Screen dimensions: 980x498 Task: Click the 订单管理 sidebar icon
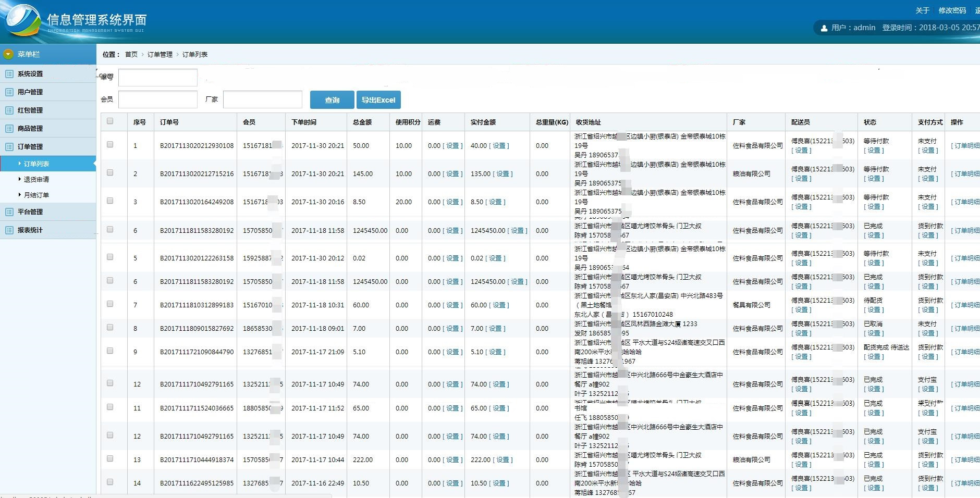[x=9, y=146]
